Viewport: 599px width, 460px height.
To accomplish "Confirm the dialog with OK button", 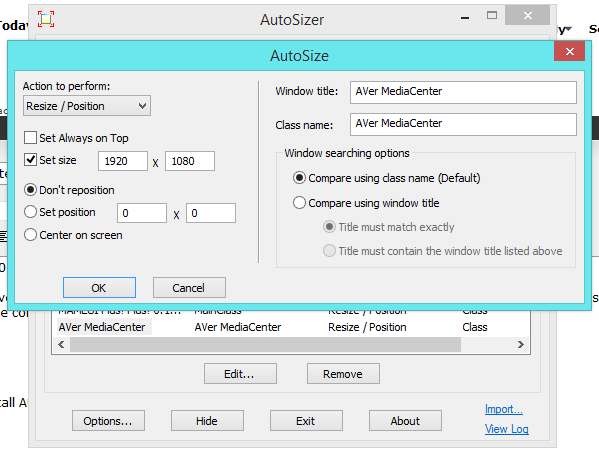I will [x=99, y=288].
